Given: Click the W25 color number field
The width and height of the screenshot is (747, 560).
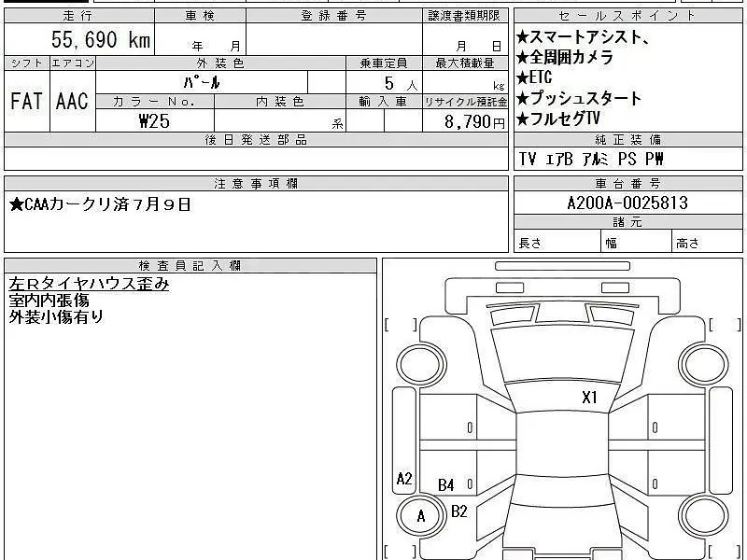Looking at the screenshot, I should pyautogui.click(x=154, y=121).
